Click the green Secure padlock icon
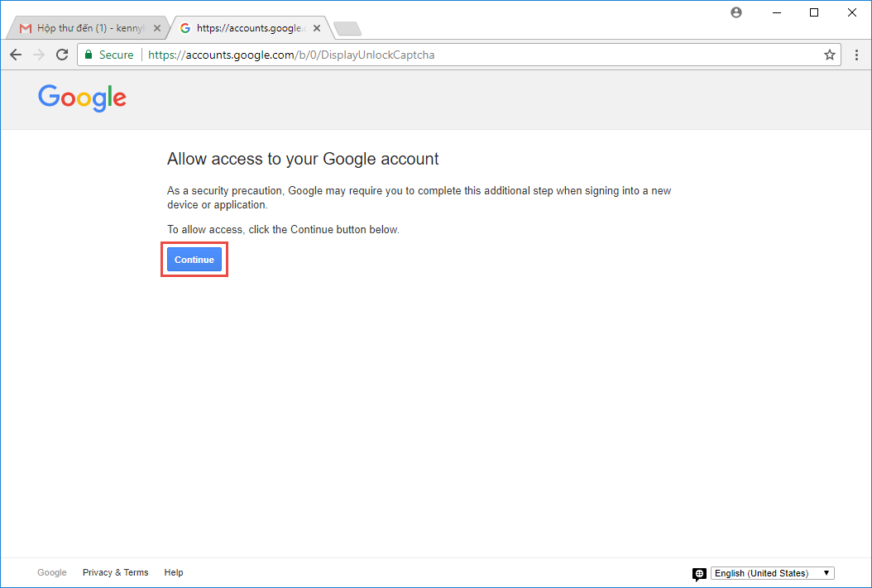Image resolution: width=872 pixels, height=588 pixels. (90, 55)
